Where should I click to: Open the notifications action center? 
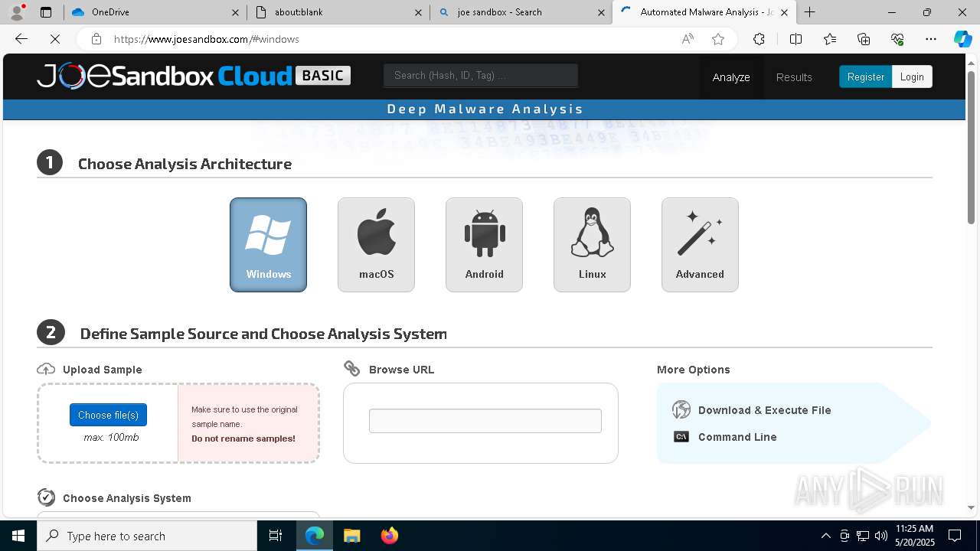tap(955, 536)
